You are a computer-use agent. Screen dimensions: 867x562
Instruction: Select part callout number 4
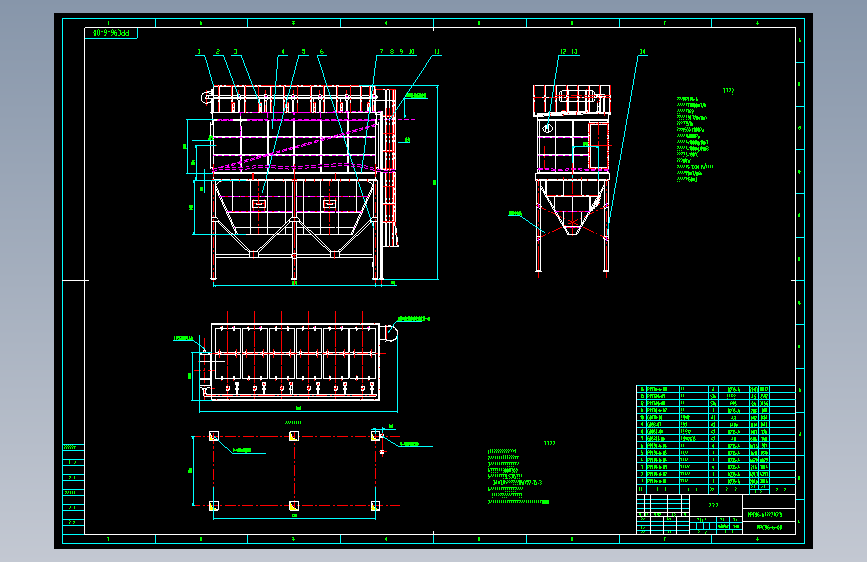(284, 51)
